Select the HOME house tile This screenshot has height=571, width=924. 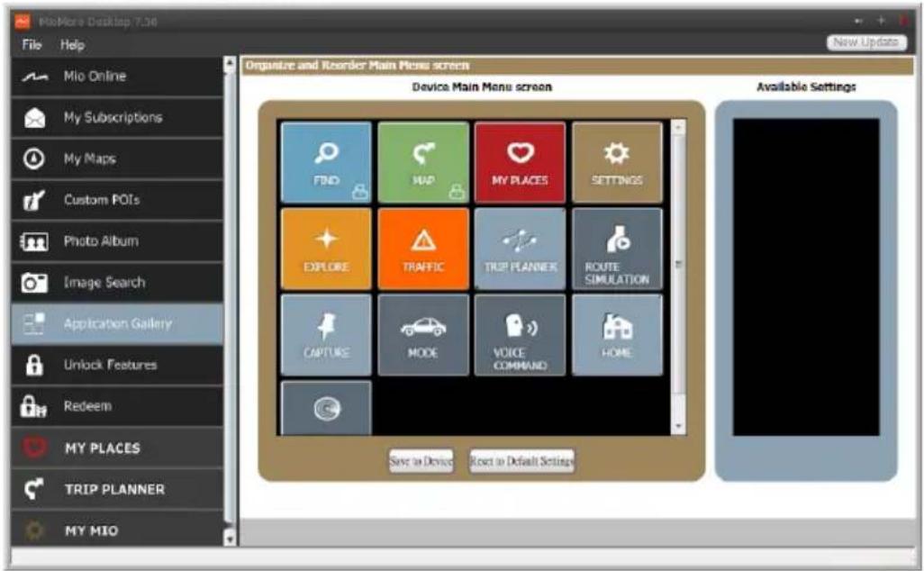(617, 335)
